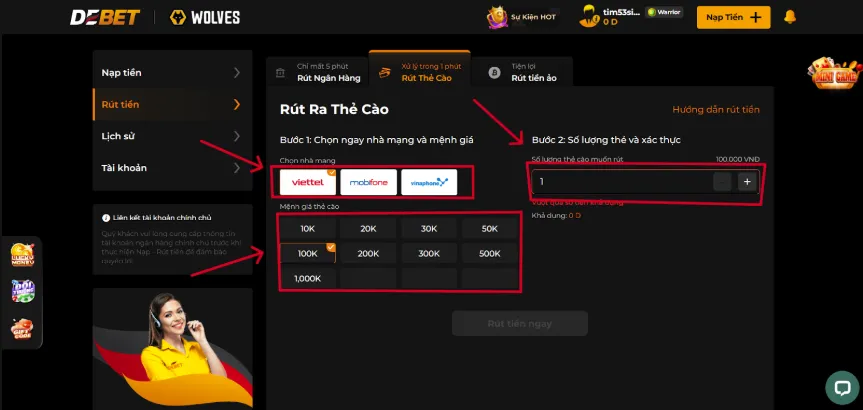
Task: Increase card quantity with plus button
Action: point(747,182)
